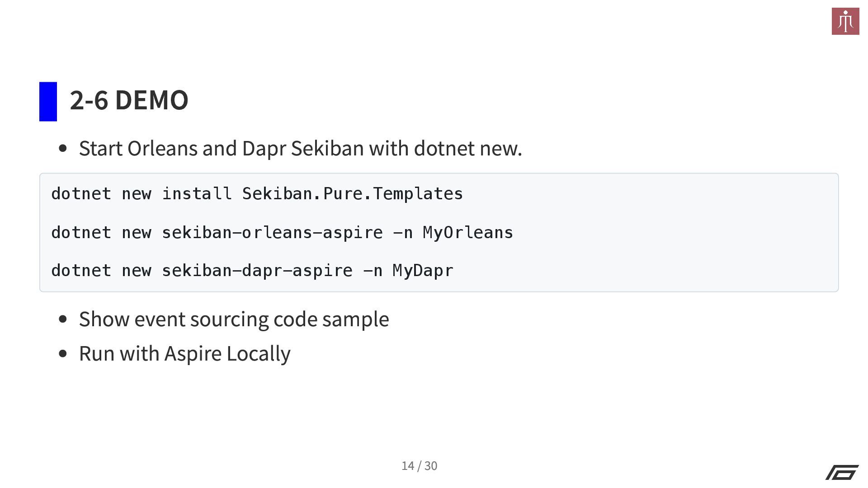Image resolution: width=868 pixels, height=488 pixels.
Task: Click Show event sourcing code sample bullet
Action: (x=234, y=319)
